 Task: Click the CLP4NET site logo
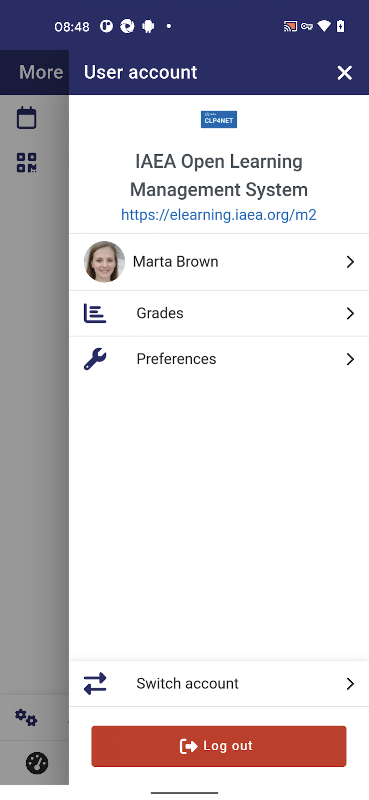219,119
